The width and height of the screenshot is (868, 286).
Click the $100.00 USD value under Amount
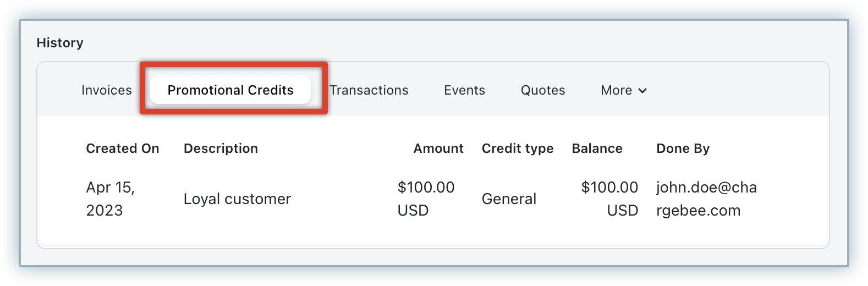coord(426,199)
